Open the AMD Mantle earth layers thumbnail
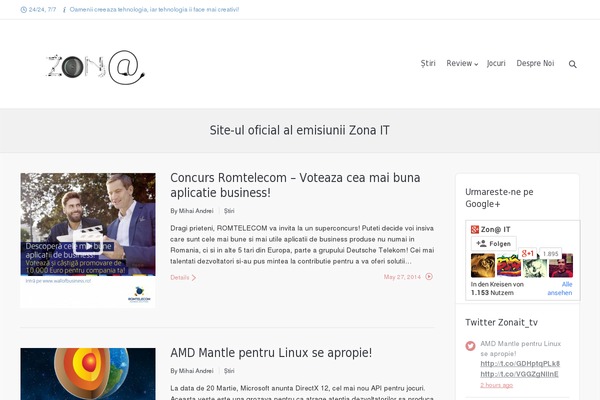This screenshot has width=600, height=400. point(88,374)
